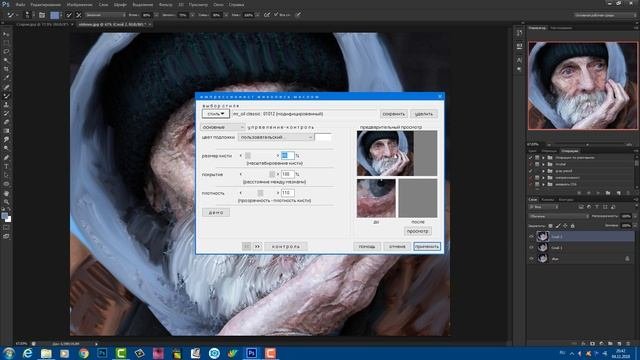The image size is (640, 360).
Task: Select the Type tool in the toolbox
Action: 6,166
